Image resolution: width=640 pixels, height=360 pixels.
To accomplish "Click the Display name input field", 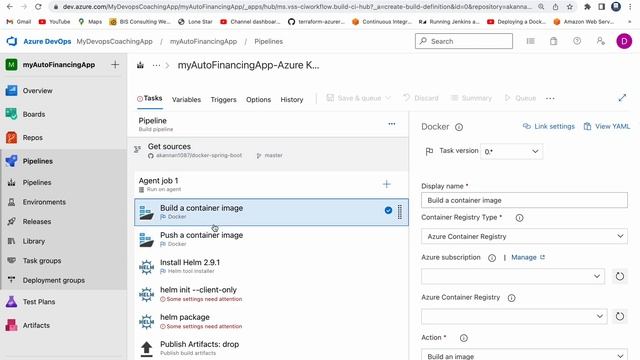I will pyautogui.click(x=524, y=200).
